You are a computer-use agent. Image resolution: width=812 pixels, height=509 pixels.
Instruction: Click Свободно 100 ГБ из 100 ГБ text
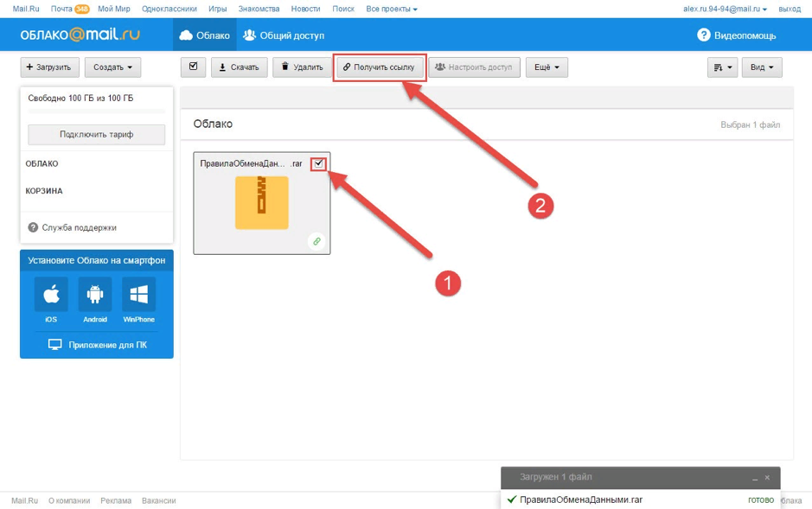[x=80, y=98]
